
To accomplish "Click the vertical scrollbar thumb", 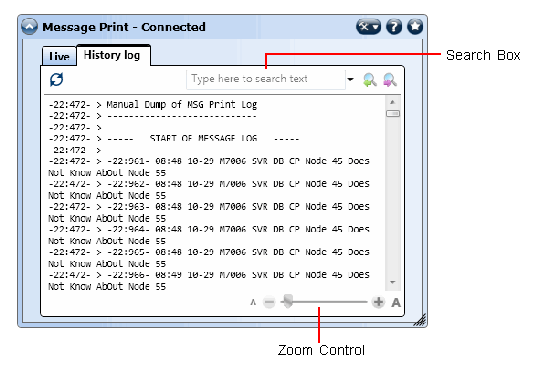I will pos(393,113).
